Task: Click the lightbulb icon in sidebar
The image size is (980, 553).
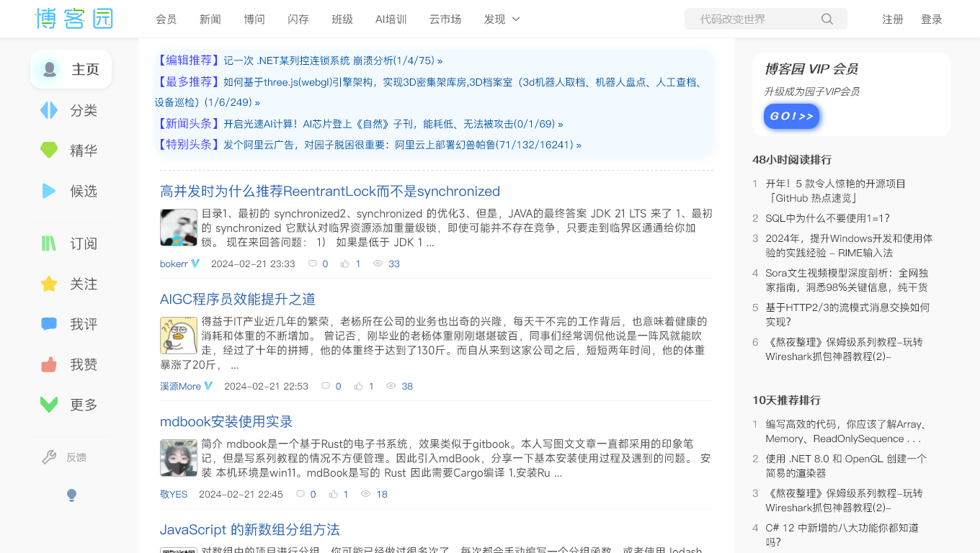Action: click(71, 495)
